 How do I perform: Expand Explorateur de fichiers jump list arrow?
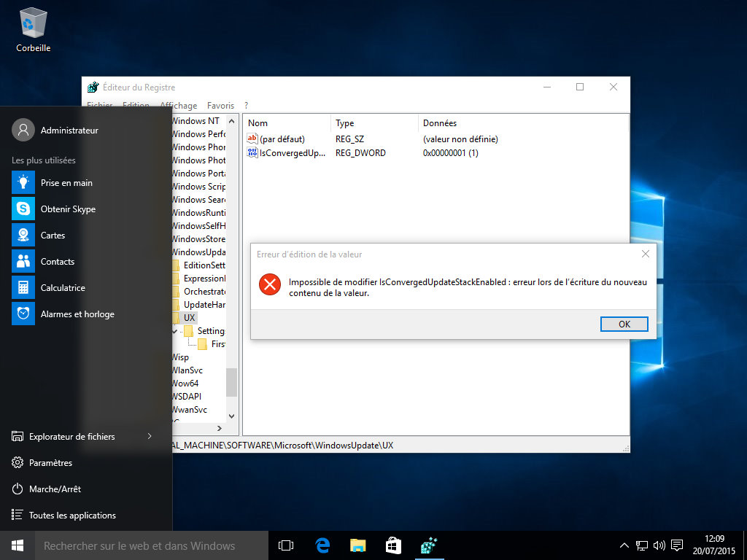click(150, 436)
